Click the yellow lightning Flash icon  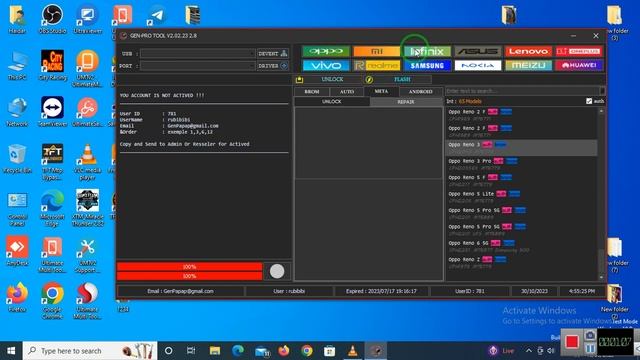pos(369,79)
